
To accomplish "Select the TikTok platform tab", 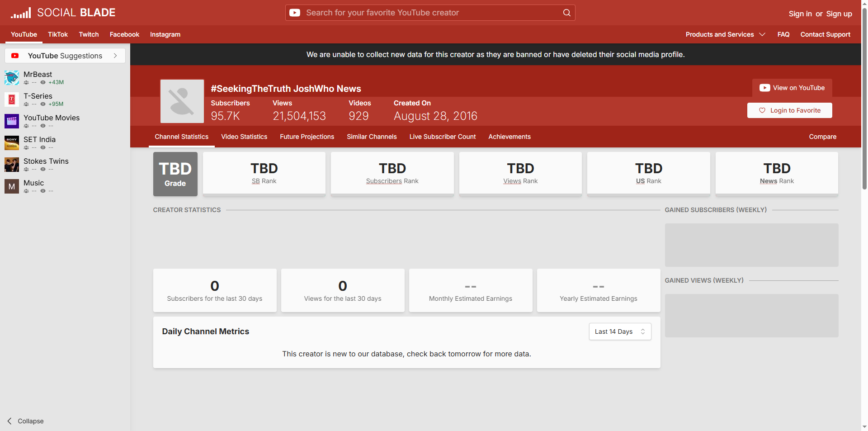I will coord(58,34).
